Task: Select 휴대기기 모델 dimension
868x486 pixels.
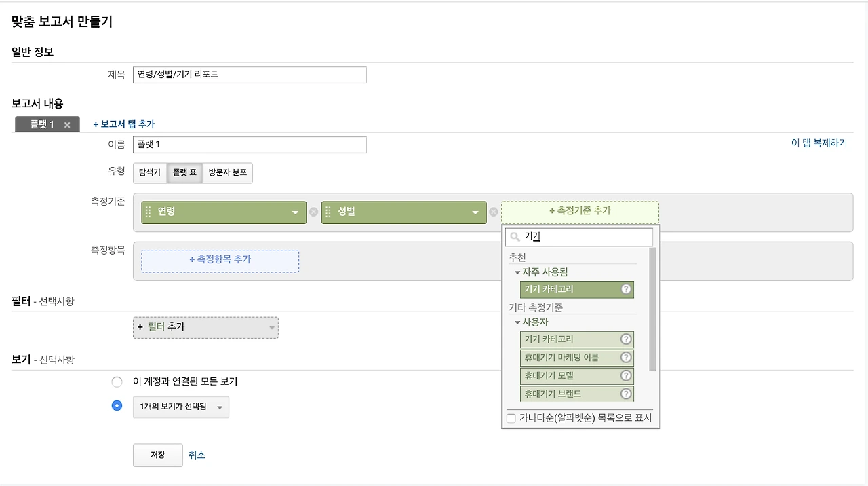Action: tap(577, 375)
